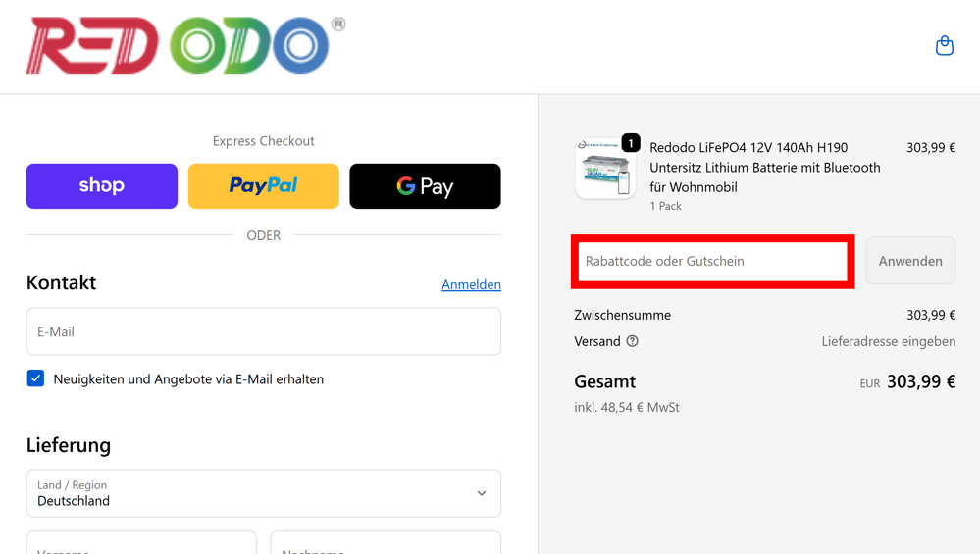980x554 pixels.
Task: Click the Express Checkout heading text
Action: pos(263,141)
